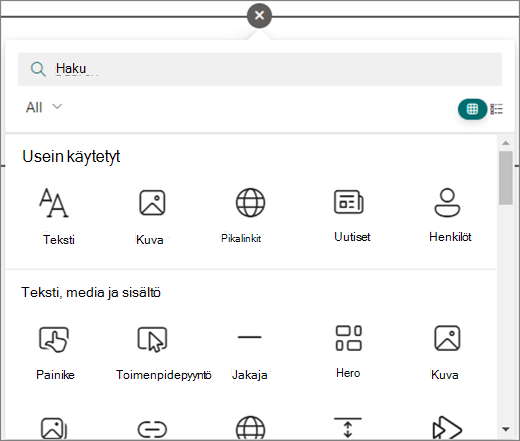Click the search magnifier icon

[38, 69]
